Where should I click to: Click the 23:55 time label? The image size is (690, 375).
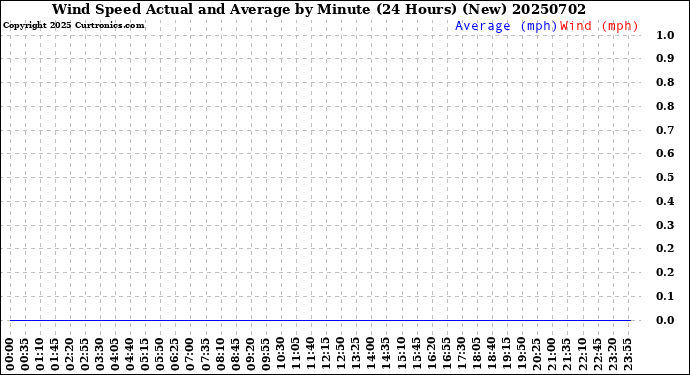[627, 355]
